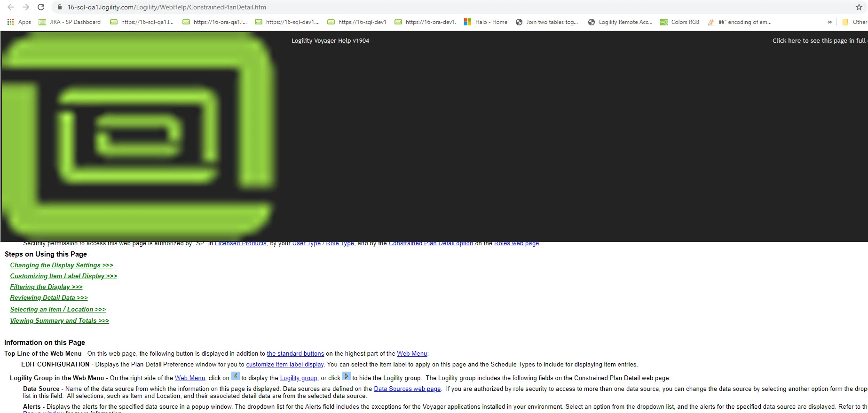868x413 pixels.
Task: Open the Colors RGB bookmark
Action: tap(680, 22)
